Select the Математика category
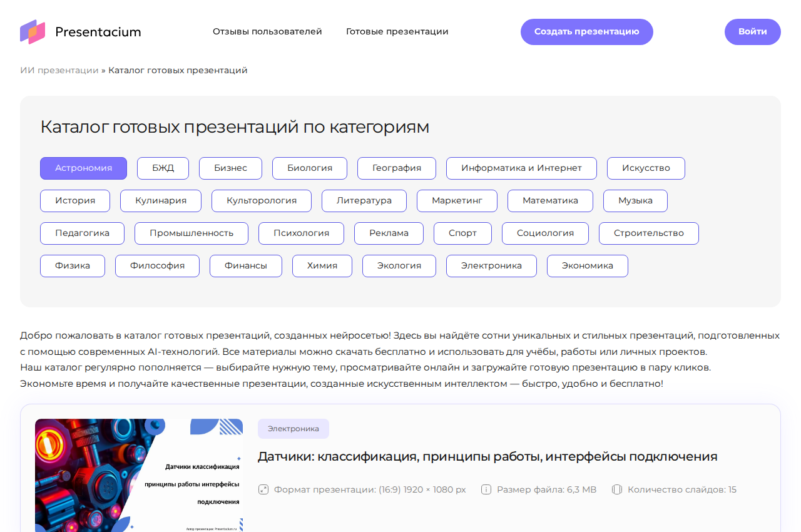The image size is (801, 532). [550, 201]
